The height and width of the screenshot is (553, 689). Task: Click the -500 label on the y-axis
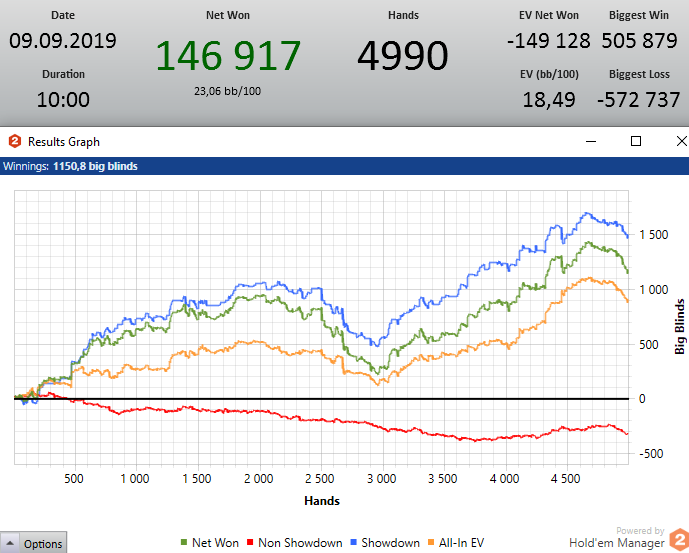[x=651, y=454]
